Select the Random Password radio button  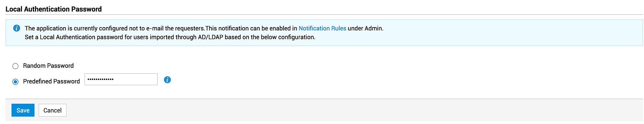coord(15,66)
